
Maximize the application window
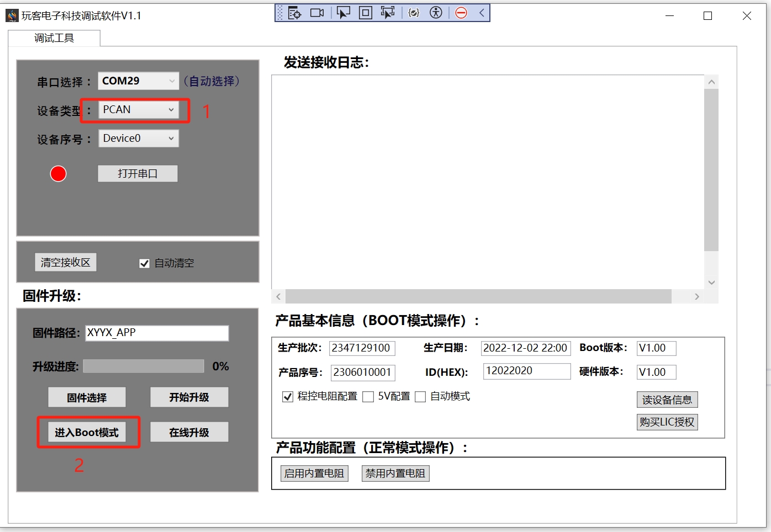(708, 16)
